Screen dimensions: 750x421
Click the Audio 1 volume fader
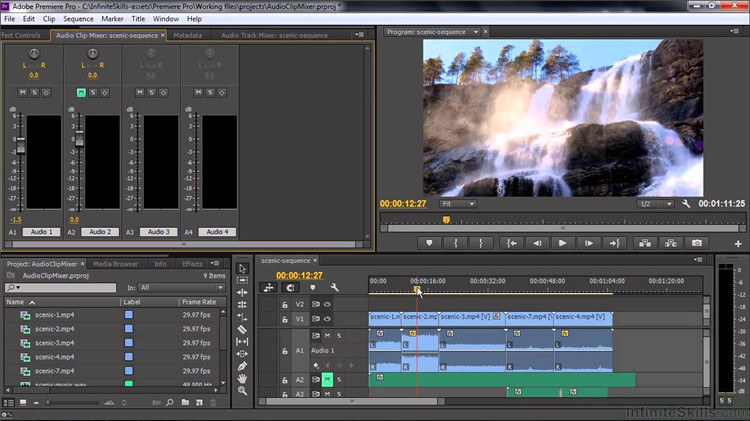[x=21, y=145]
